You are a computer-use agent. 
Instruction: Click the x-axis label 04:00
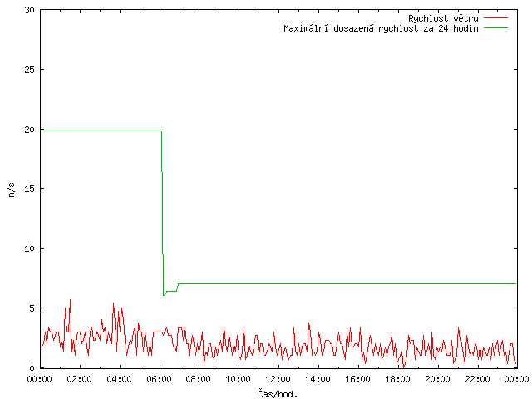[x=119, y=379]
